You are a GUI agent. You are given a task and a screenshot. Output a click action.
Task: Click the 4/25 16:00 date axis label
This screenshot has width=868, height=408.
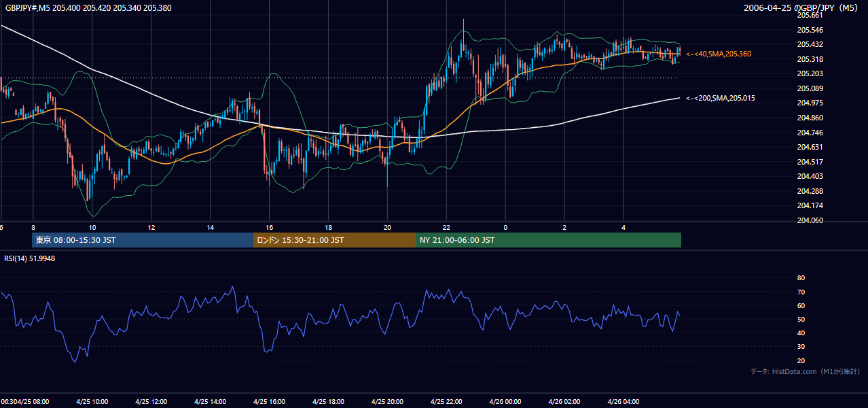point(269,401)
